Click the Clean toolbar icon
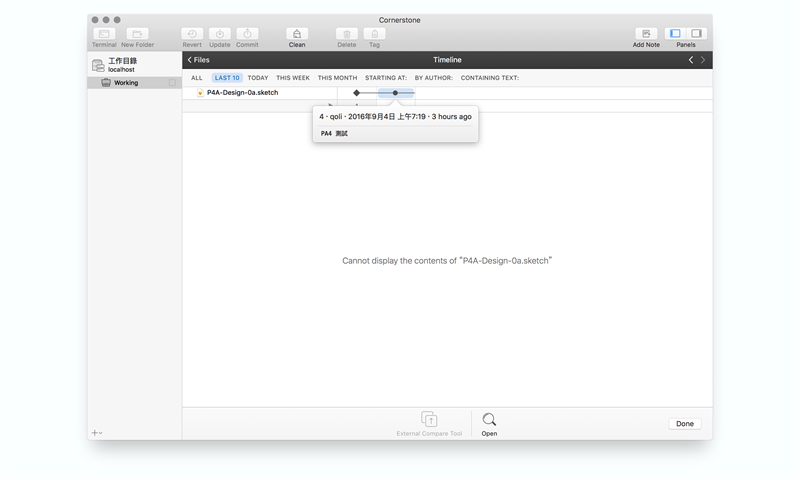 click(297, 34)
